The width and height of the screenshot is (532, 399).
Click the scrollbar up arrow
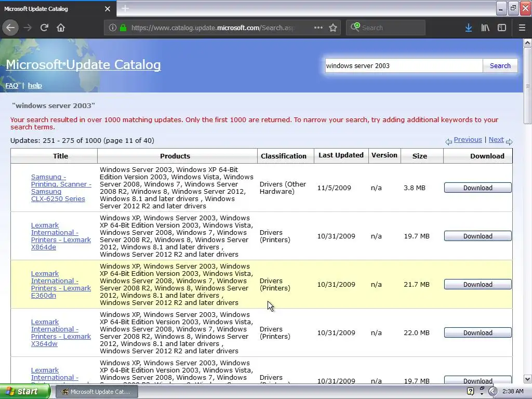point(528,43)
